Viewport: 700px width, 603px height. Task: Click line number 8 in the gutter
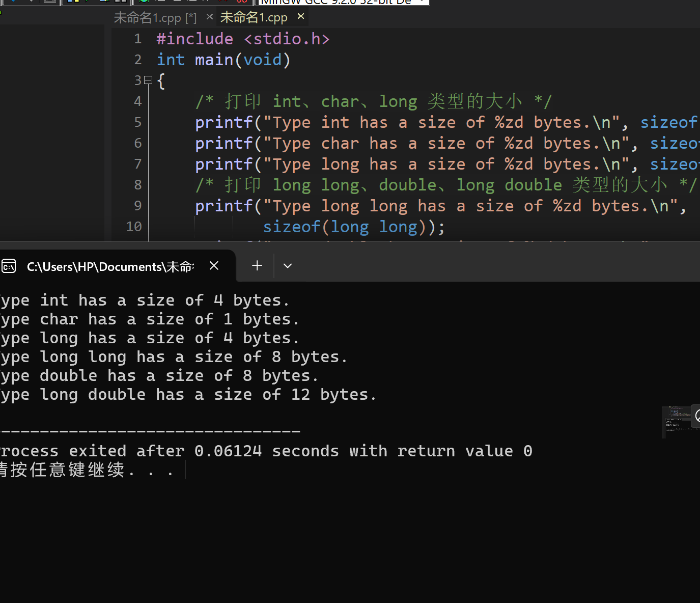point(137,185)
